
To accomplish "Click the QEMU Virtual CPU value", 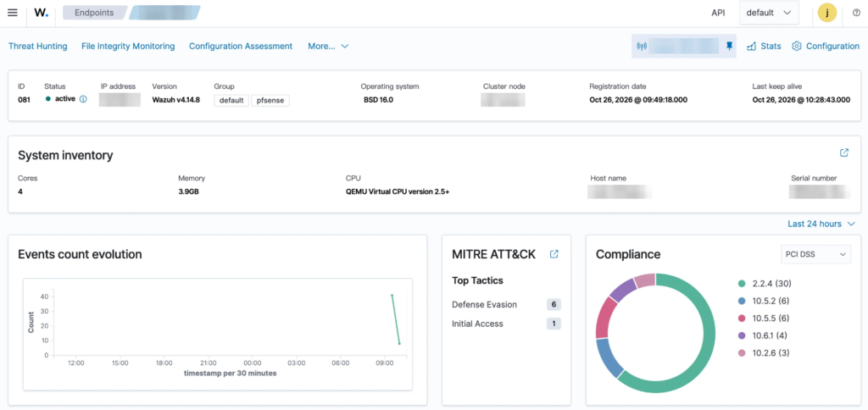I will click(x=398, y=192).
